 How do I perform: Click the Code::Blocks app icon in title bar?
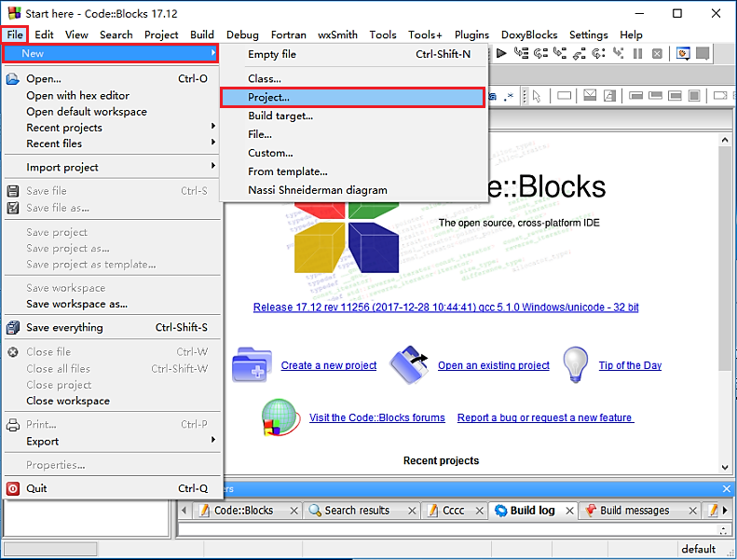pyautogui.click(x=15, y=13)
